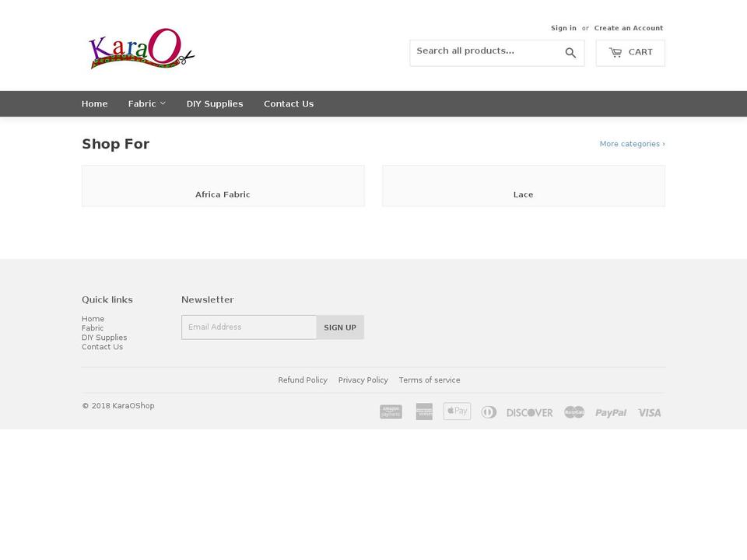The width and height of the screenshot is (747, 560).
Task: Click the Apple Pay icon
Action: (457, 411)
